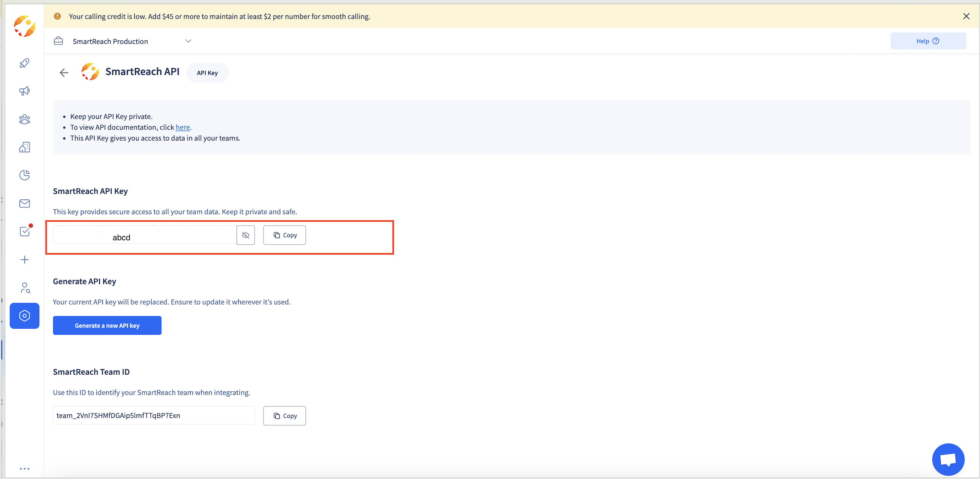Open API documentation 'here' link
Image resolution: width=980 pixels, height=479 pixels.
tap(183, 127)
